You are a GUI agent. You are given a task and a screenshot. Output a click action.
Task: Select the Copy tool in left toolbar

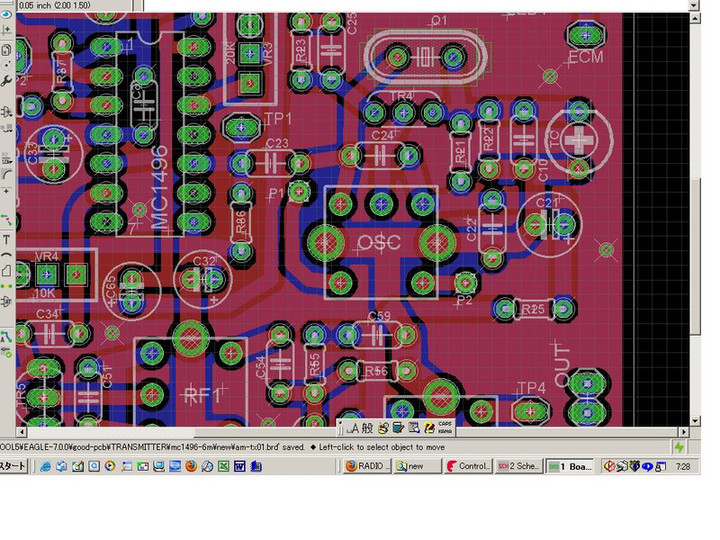(x=6, y=50)
